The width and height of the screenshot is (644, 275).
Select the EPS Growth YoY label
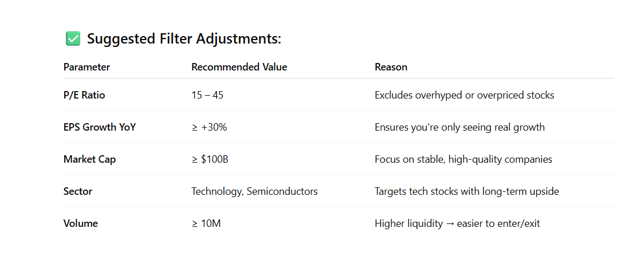coord(100,127)
